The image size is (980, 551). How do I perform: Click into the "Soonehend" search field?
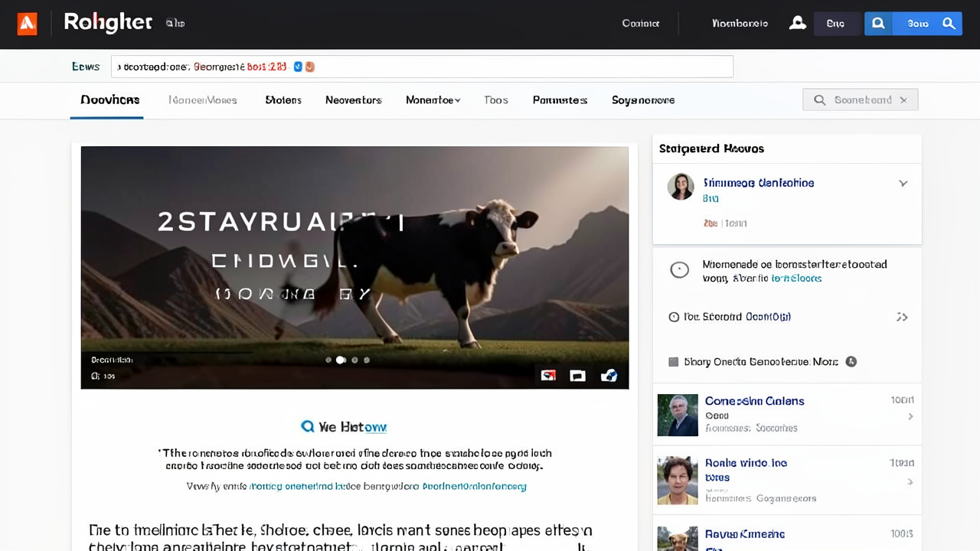pos(861,99)
